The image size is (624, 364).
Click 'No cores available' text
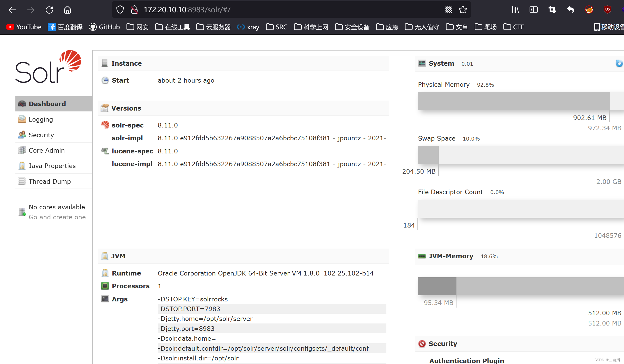tap(57, 207)
